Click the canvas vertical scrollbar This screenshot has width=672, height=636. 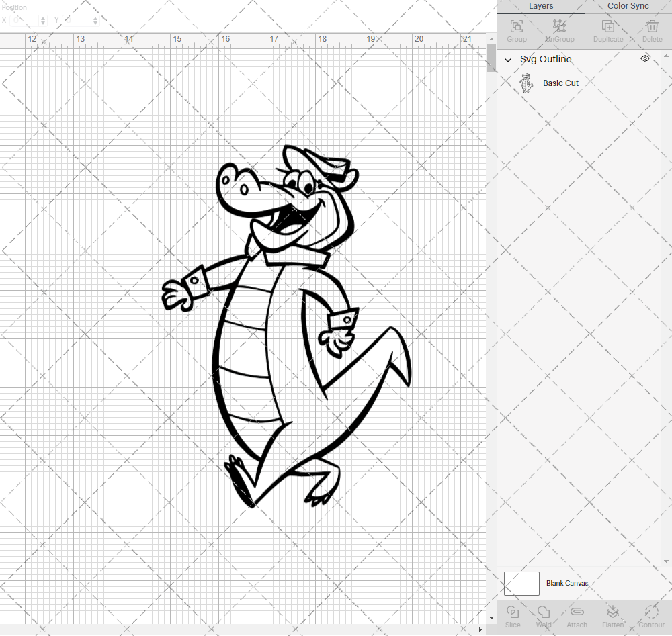[490, 59]
